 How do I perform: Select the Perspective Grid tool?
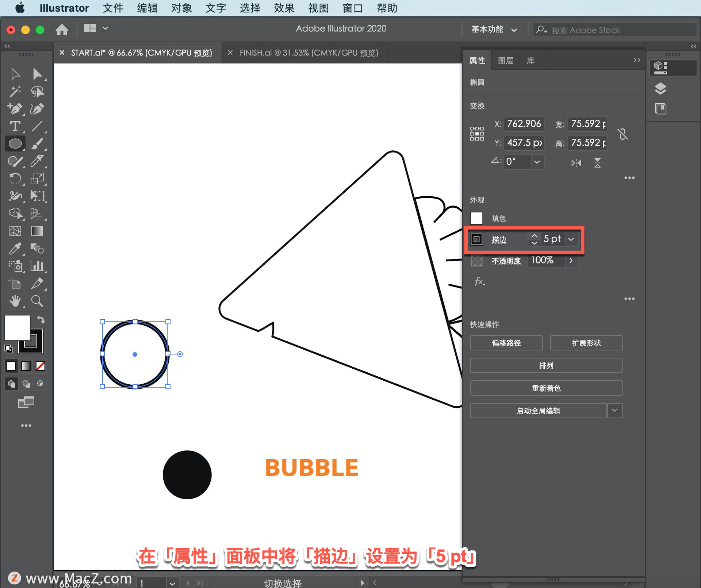(37, 214)
